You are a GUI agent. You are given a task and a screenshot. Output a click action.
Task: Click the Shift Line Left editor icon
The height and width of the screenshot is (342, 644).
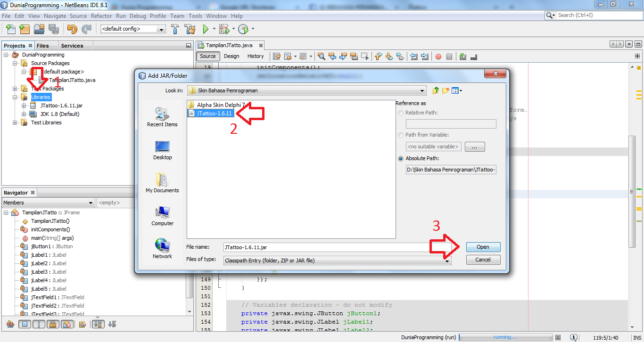coord(414,56)
